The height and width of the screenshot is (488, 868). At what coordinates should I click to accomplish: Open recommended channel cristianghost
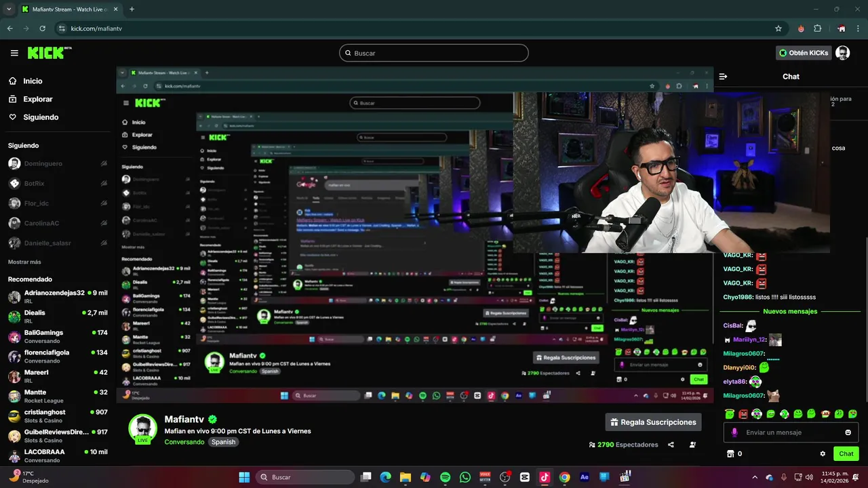58,416
